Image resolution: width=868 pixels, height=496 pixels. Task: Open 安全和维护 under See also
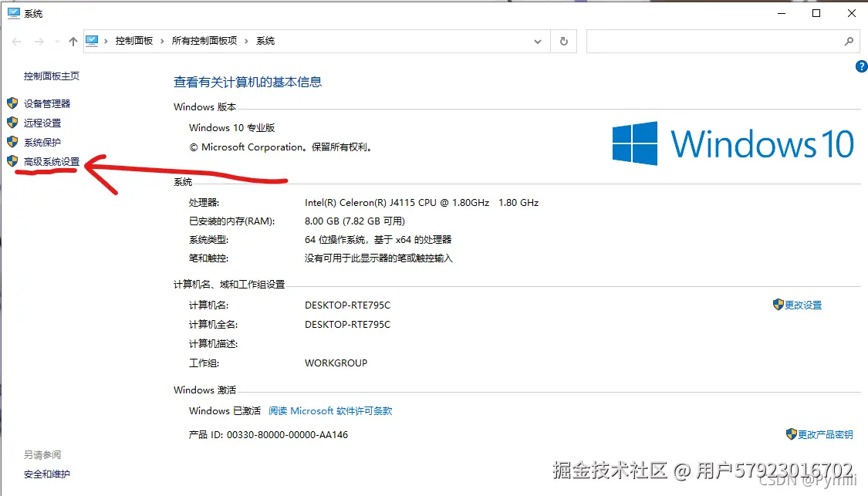[47, 474]
